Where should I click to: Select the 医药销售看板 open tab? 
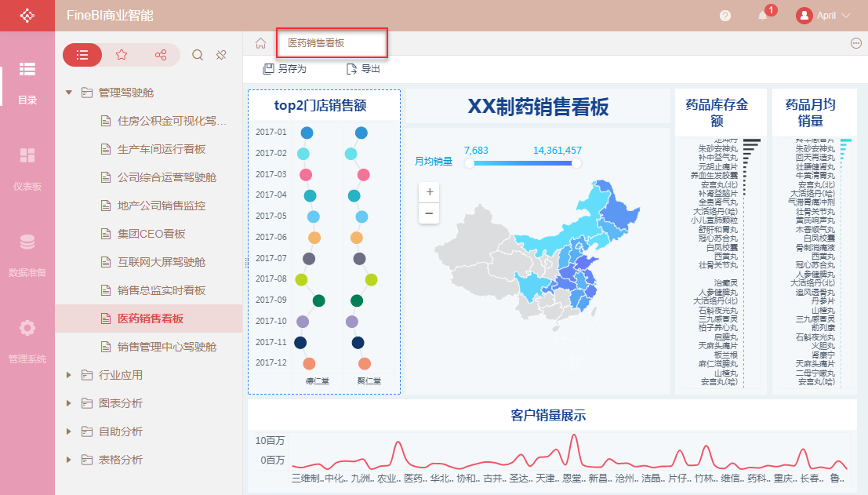click(332, 43)
